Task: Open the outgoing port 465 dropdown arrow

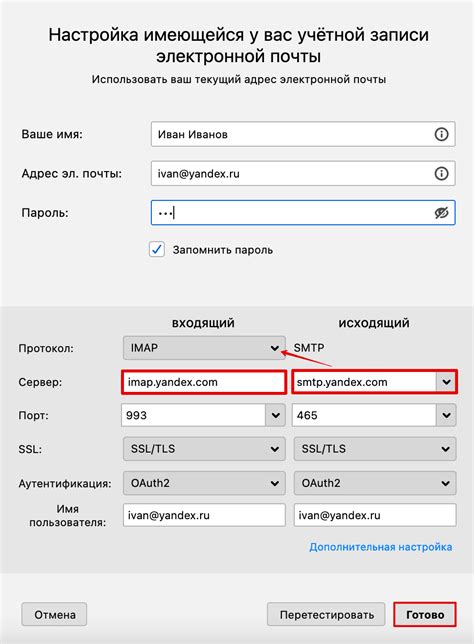Action: [x=446, y=415]
